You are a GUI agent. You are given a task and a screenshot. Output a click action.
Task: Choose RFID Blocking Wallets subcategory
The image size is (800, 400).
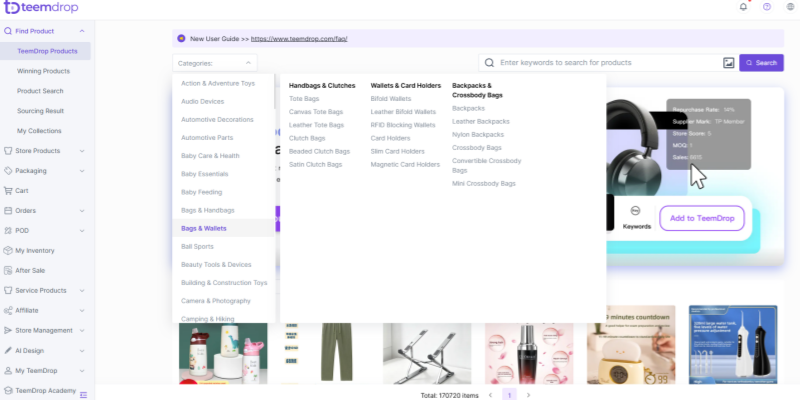click(x=403, y=125)
